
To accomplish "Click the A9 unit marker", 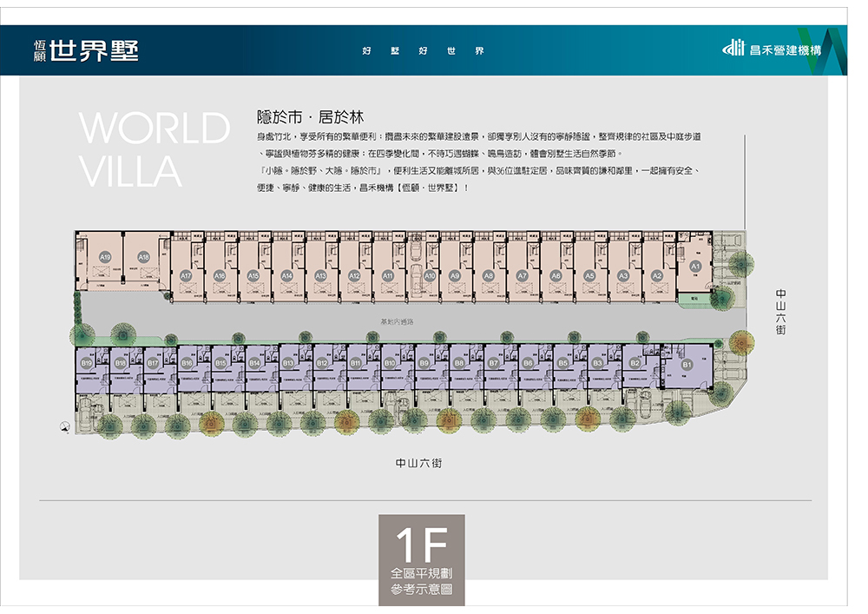I will [x=455, y=275].
